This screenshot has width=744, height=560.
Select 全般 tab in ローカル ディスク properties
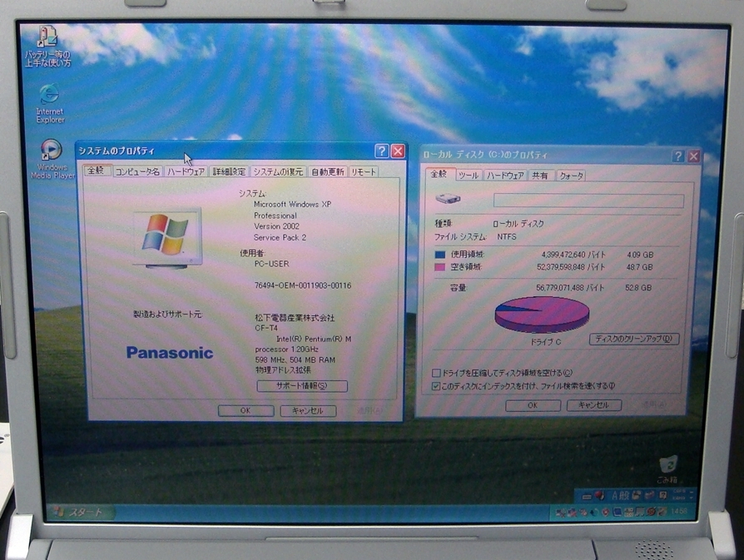coord(439,174)
